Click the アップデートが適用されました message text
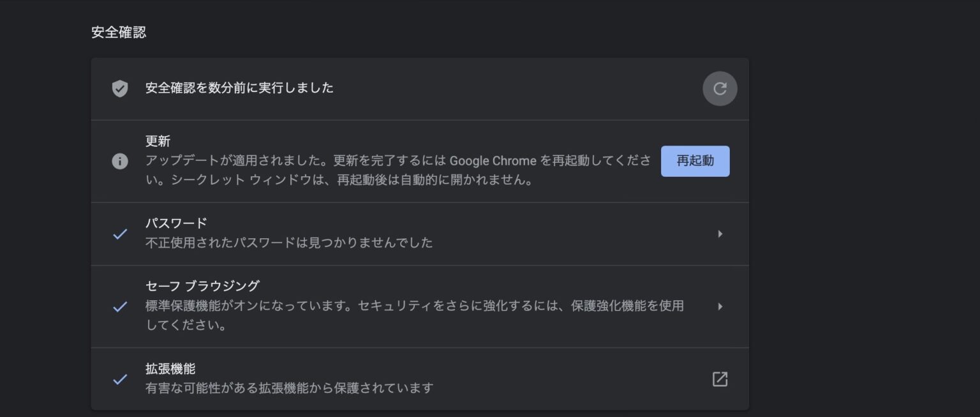This screenshot has height=417, width=980. (x=399, y=170)
